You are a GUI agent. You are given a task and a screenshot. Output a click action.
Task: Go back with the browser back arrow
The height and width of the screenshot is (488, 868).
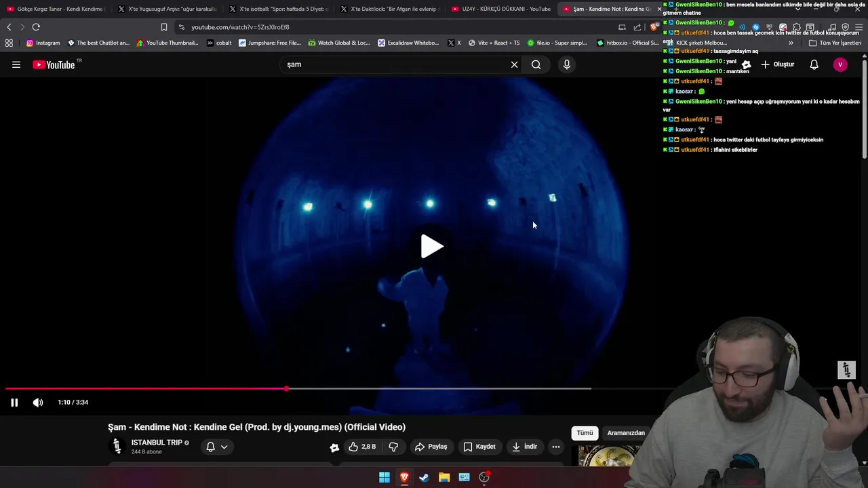click(9, 27)
